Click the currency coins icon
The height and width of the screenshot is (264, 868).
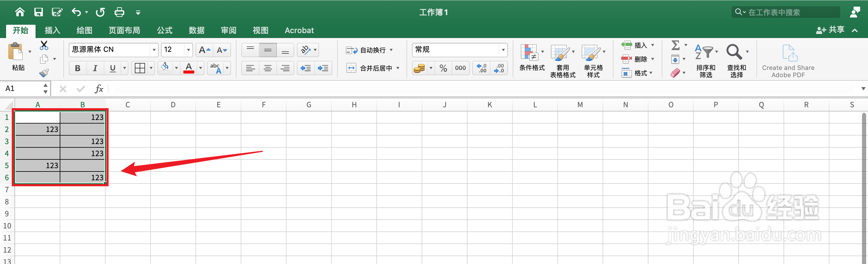(x=419, y=68)
